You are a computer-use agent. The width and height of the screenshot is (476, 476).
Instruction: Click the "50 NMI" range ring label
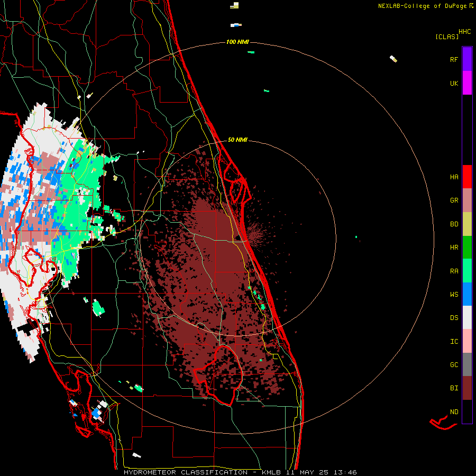point(237,140)
